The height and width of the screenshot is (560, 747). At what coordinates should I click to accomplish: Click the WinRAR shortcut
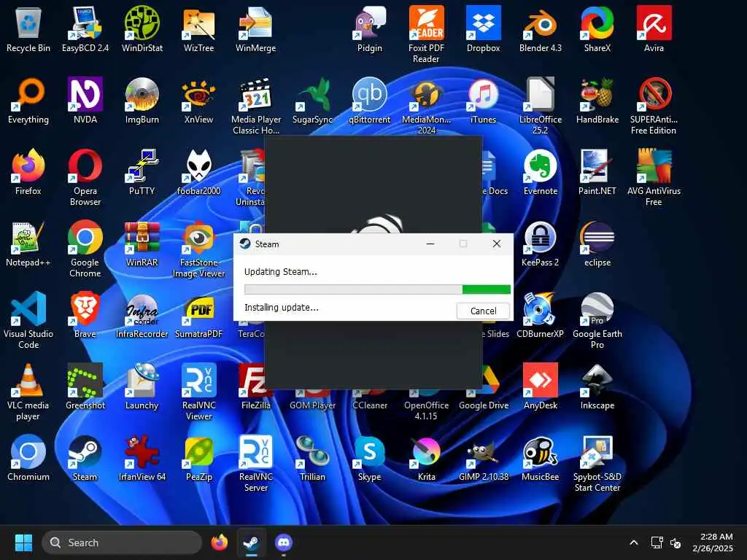pos(142,243)
